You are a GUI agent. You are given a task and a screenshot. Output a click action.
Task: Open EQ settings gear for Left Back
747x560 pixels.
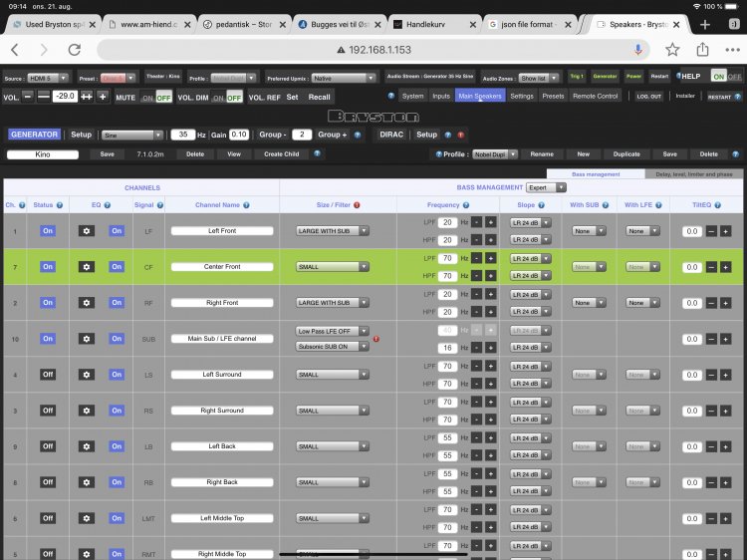[87, 446]
